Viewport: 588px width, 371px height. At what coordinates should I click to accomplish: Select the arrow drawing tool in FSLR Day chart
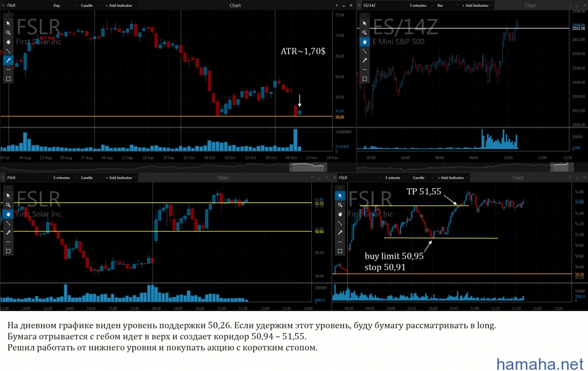point(8,60)
